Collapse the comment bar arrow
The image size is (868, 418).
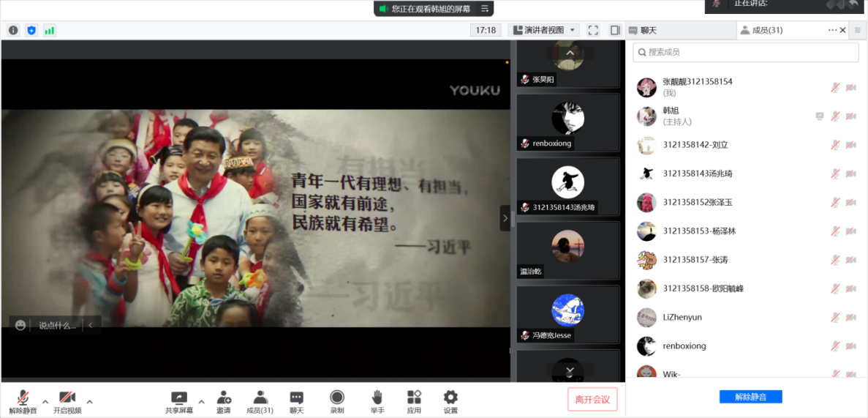[x=91, y=326]
